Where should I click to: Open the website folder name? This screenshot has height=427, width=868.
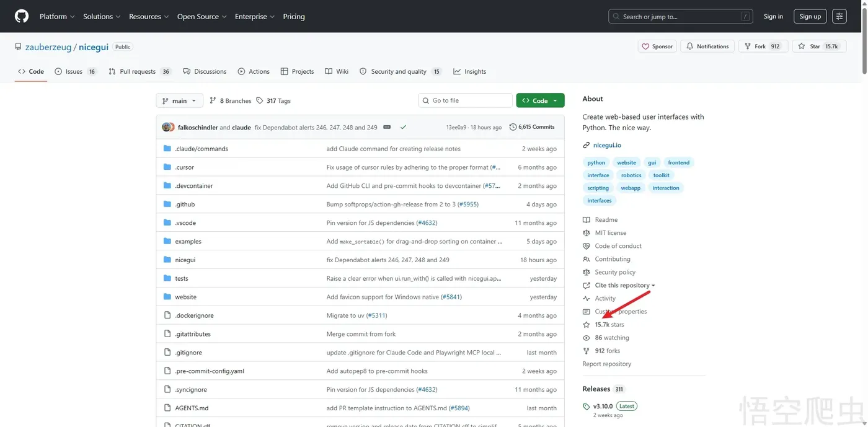click(186, 297)
